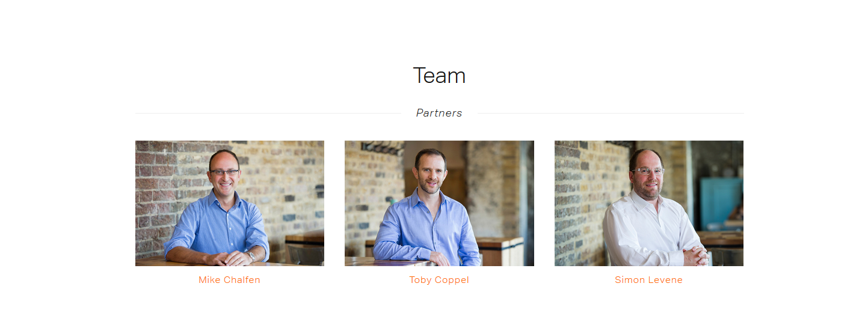Click divider line left of Partners
The height and width of the screenshot is (310, 868).
(268, 113)
